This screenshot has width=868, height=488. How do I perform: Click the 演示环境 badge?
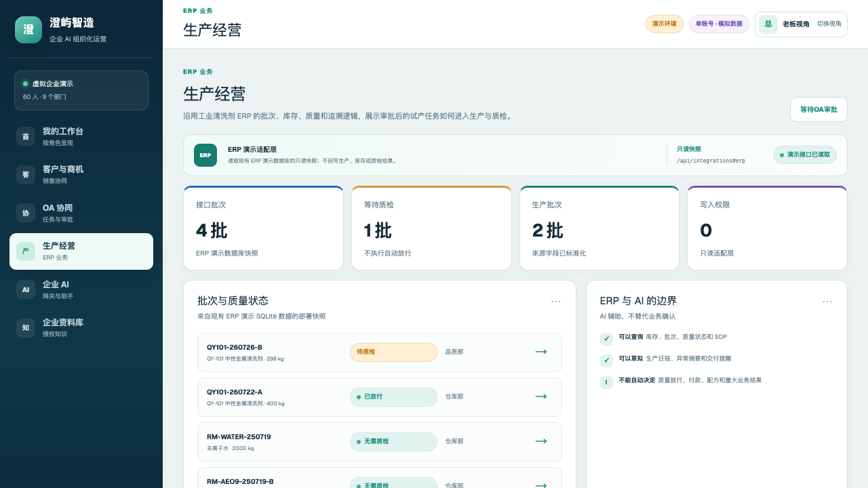point(665,24)
